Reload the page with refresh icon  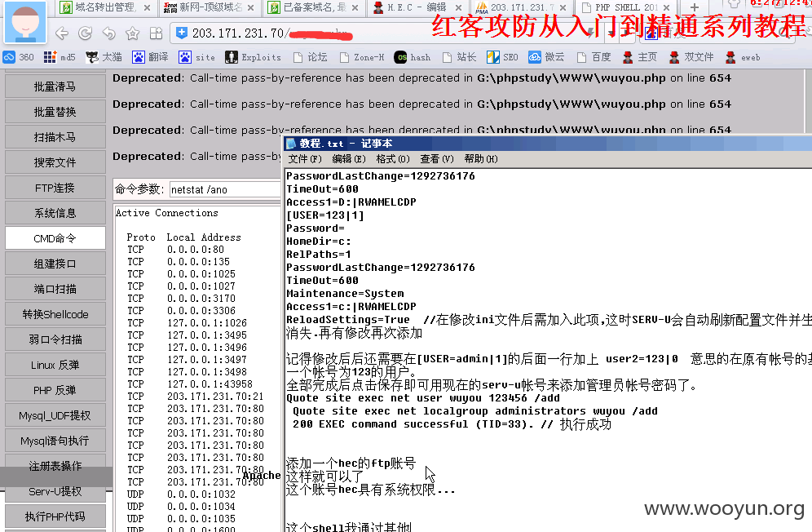(x=86, y=33)
